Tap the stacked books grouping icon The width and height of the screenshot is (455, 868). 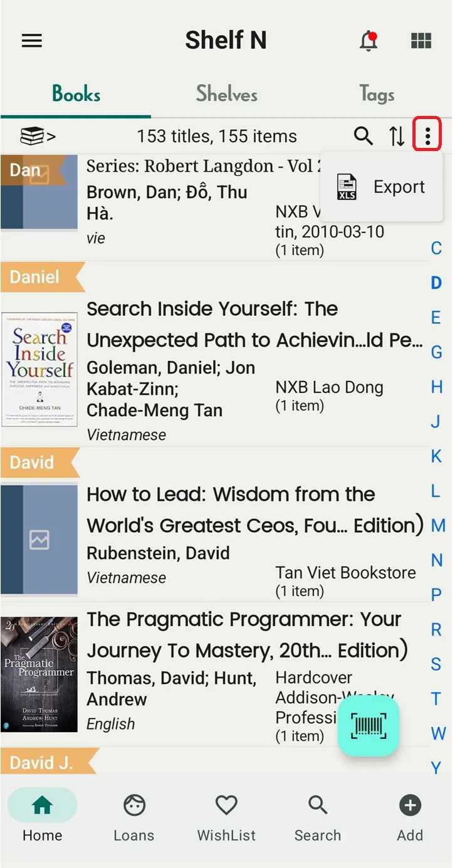pos(38,136)
